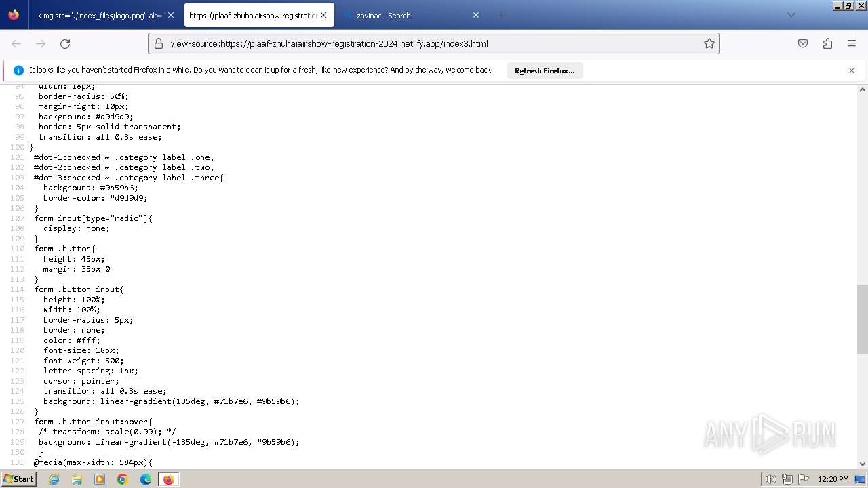Click source line 'background: #9b59b6;'
Image resolution: width=868 pixels, height=488 pixels.
pos(91,188)
